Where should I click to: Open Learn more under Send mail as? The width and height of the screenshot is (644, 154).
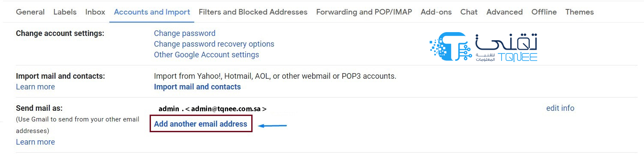pos(35,142)
